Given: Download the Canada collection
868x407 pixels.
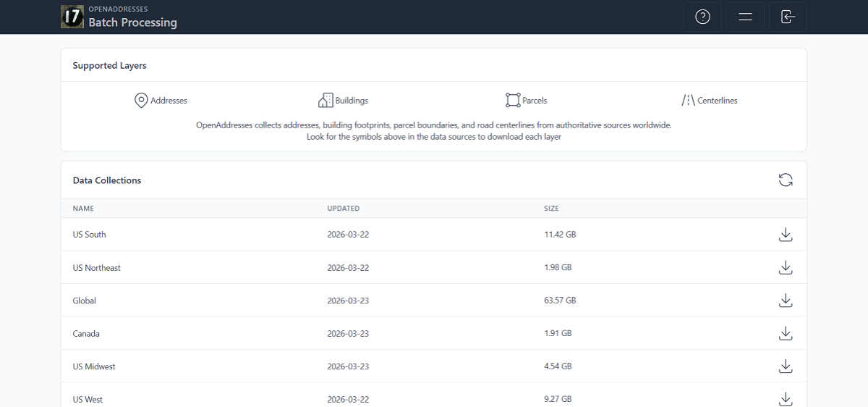Looking at the screenshot, I should click(x=786, y=334).
